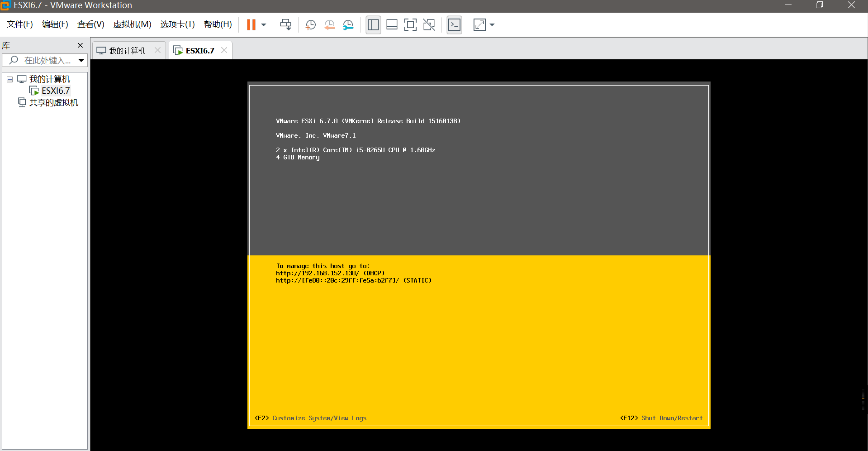
Task: Click the Intel Core i5-8265U CPU line
Action: [356, 150]
